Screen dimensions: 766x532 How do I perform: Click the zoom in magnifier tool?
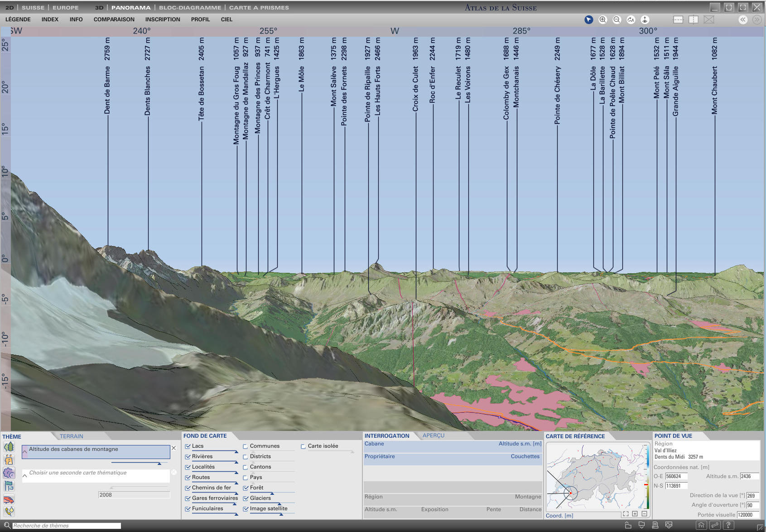click(602, 19)
